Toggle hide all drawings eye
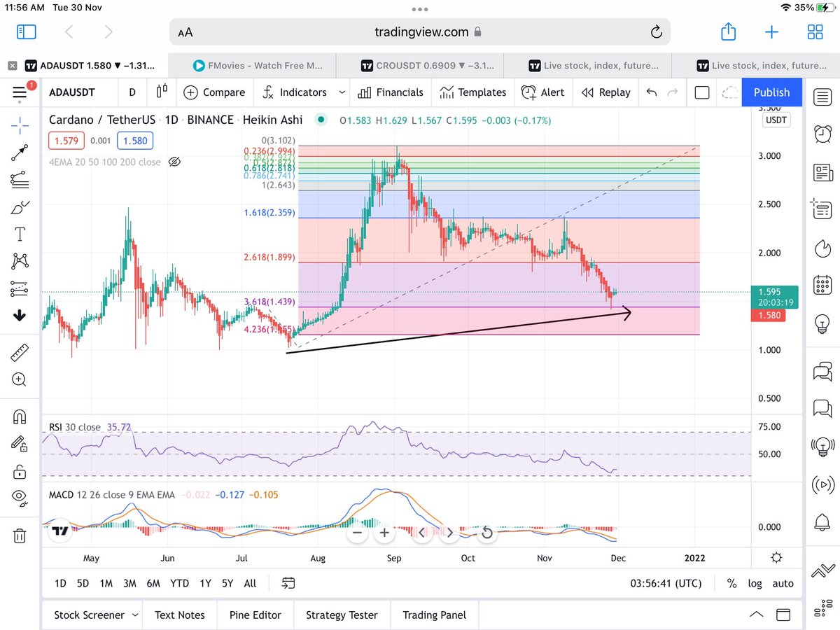Image resolution: width=840 pixels, height=630 pixels. tap(20, 498)
